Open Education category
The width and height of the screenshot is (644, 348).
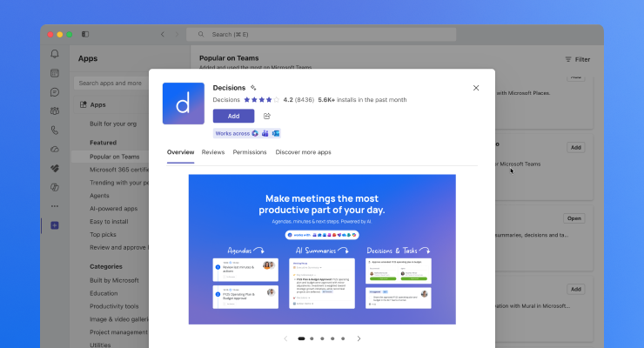point(104,293)
